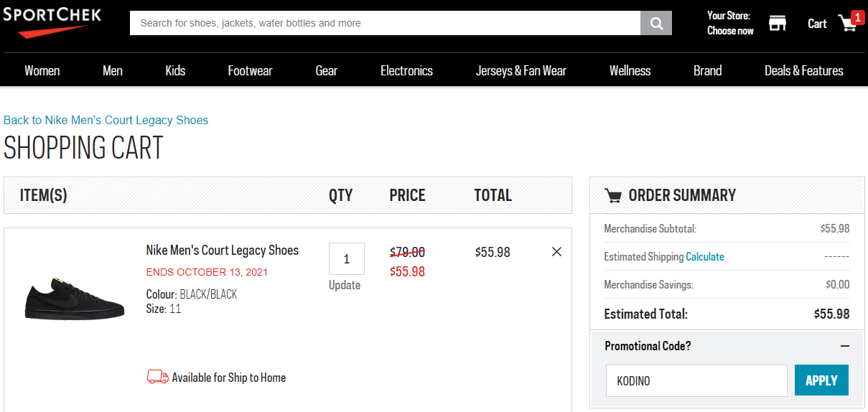The image size is (868, 412).
Task: Open the Gear menu
Action: 327,70
